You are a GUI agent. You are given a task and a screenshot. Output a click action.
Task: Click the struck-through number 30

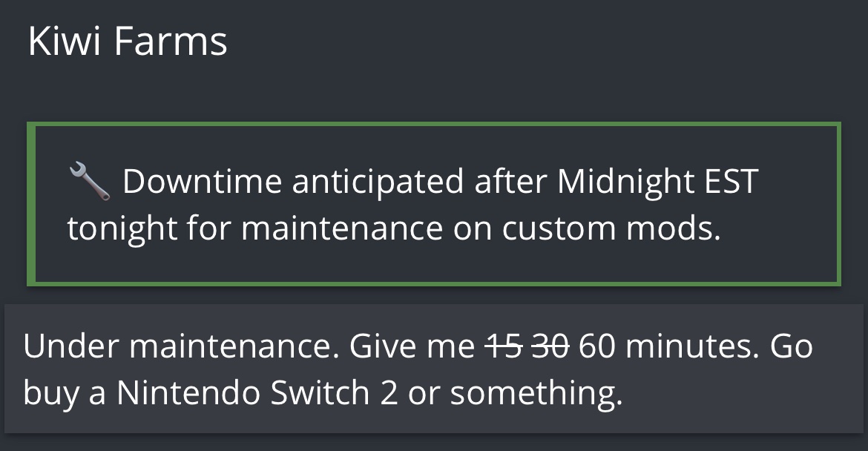(550, 347)
